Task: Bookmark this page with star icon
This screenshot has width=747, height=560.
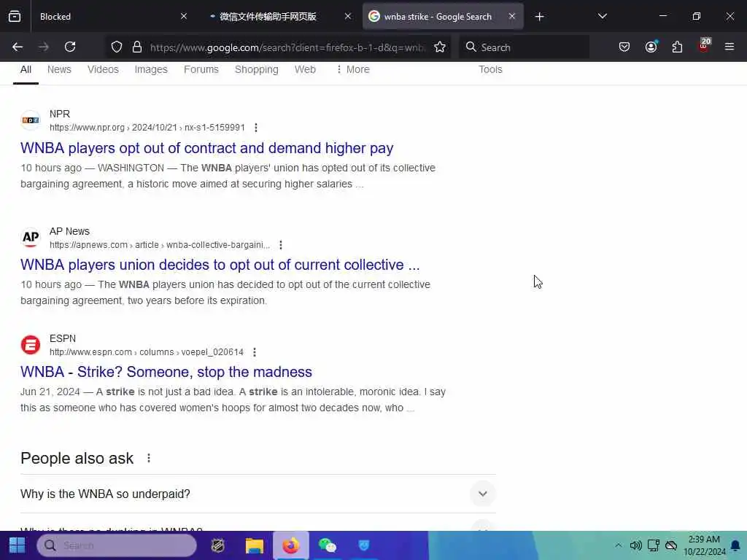Action: coord(440,47)
